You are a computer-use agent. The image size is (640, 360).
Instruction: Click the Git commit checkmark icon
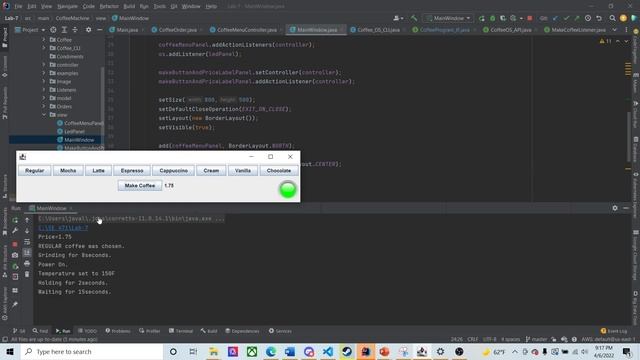(566, 18)
